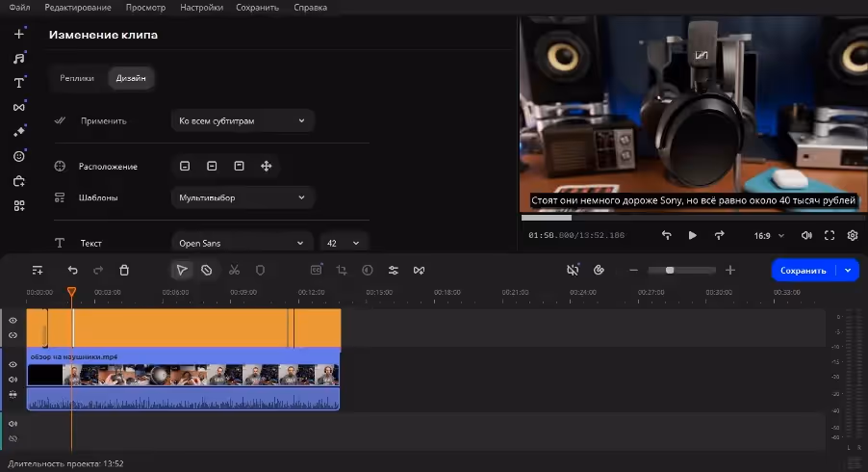Open the 'Редактирование' menu
The height and width of the screenshot is (472, 868).
[x=78, y=7]
